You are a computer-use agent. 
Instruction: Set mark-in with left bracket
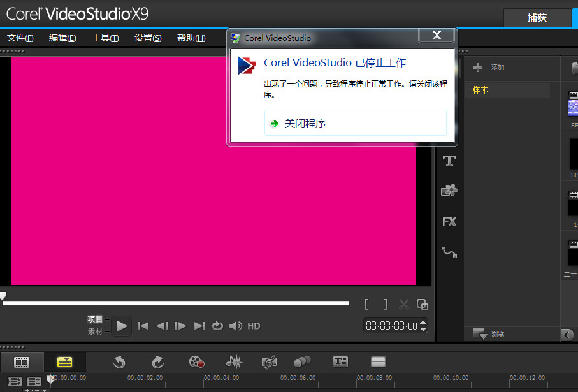click(x=367, y=305)
